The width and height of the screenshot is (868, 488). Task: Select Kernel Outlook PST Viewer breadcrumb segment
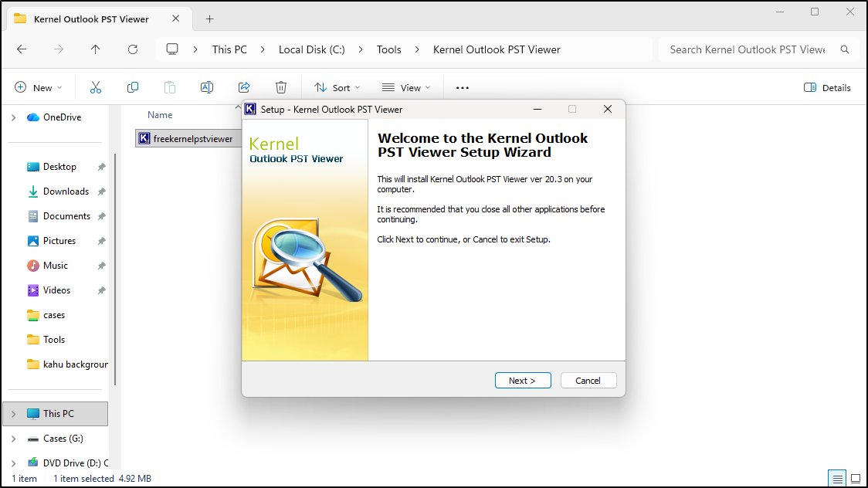pos(497,49)
